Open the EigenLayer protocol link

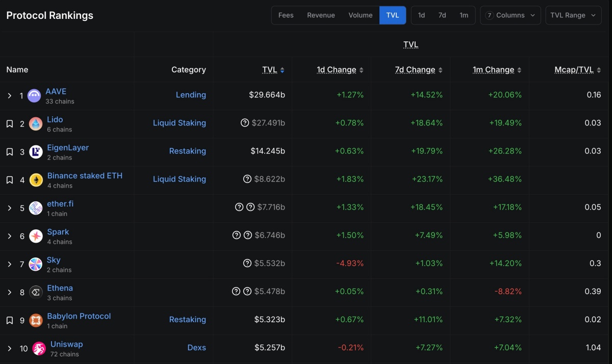click(x=68, y=147)
